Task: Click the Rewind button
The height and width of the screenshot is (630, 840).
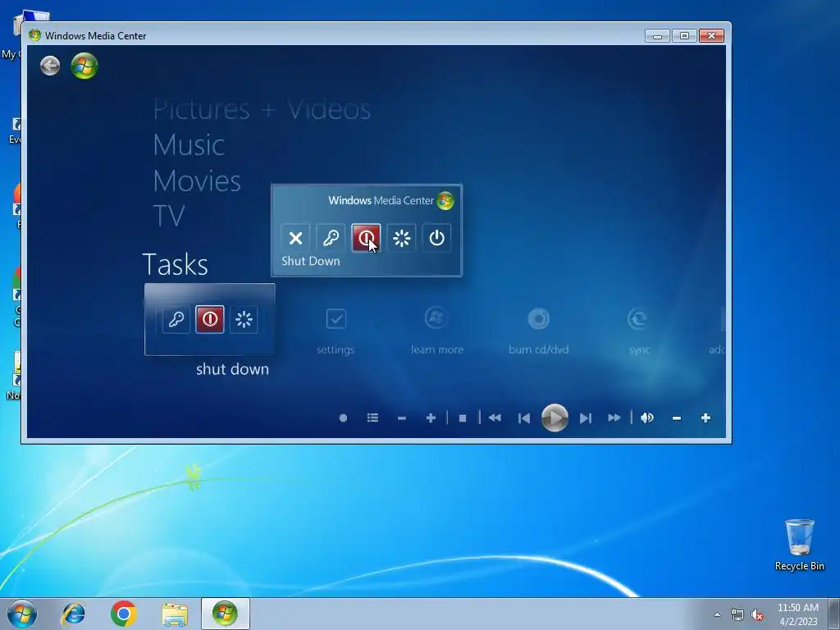Action: coord(495,418)
